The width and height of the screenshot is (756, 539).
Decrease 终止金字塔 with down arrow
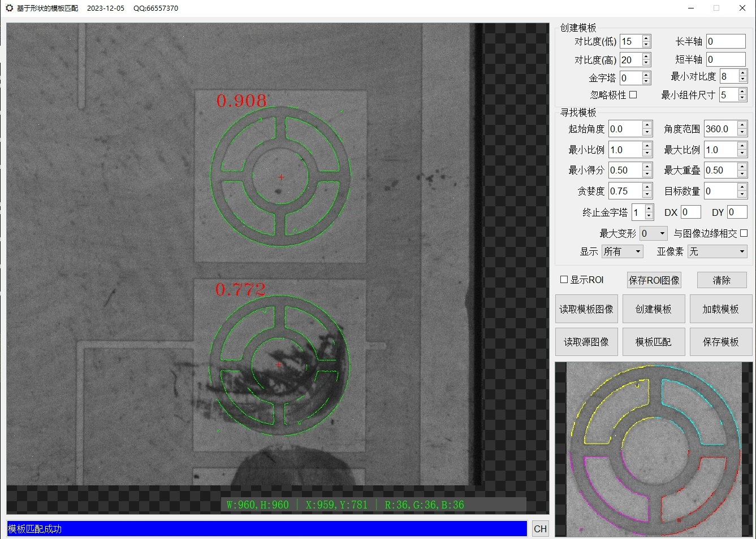pos(649,216)
